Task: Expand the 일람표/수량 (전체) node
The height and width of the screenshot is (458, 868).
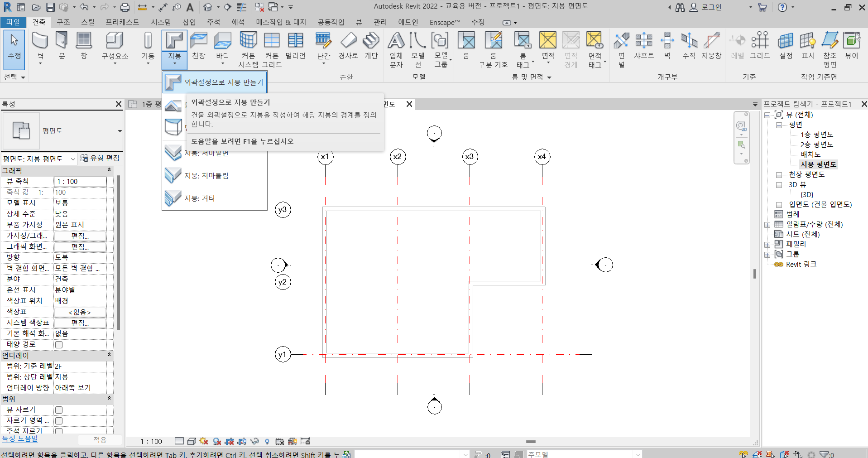Action: tap(767, 225)
